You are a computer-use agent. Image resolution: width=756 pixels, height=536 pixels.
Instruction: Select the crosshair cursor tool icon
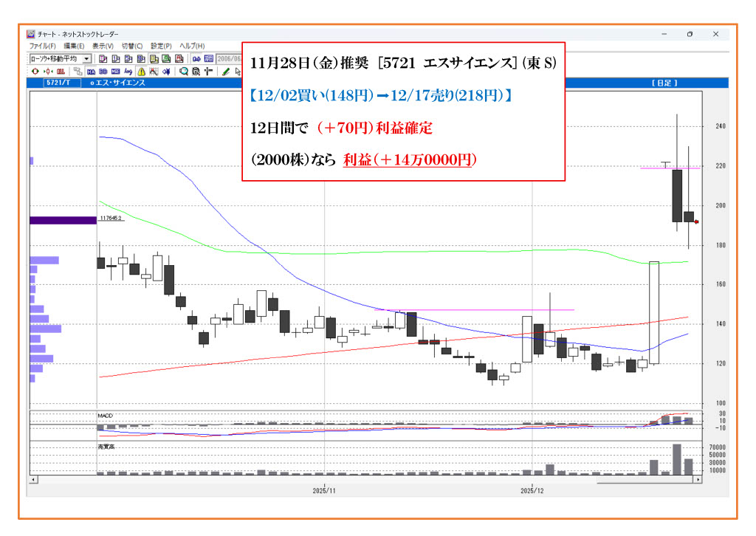(208, 72)
